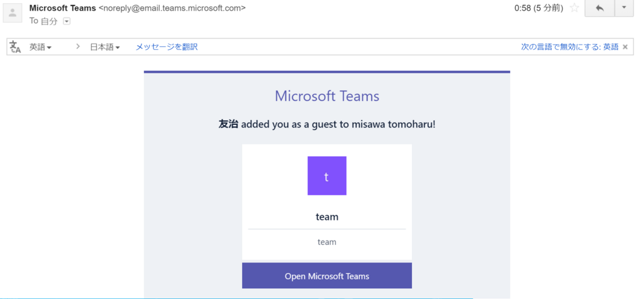644x299 pixels.
Task: Open source language dropdown 英語
Action: click(x=40, y=47)
